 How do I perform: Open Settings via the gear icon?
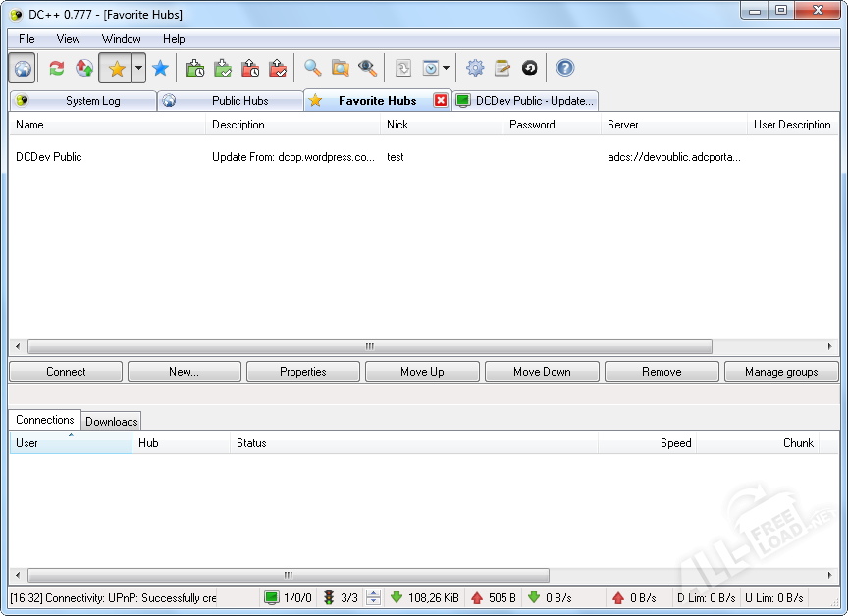[475, 68]
